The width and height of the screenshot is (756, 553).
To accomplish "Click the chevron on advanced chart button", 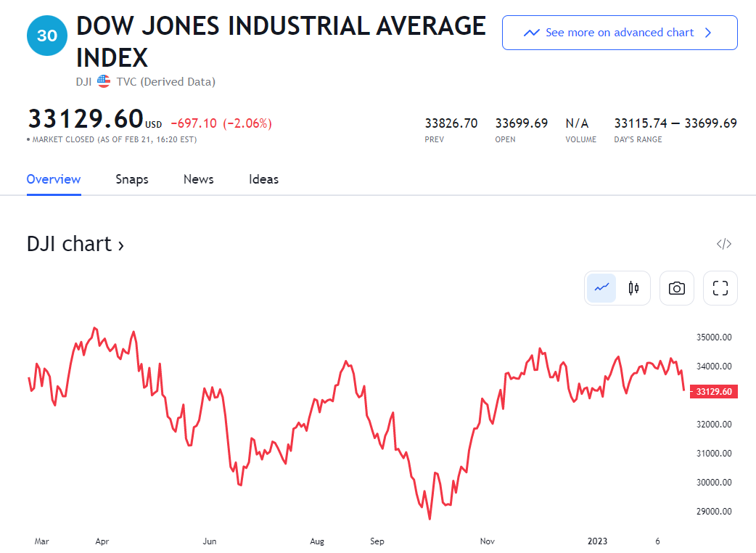I will click(708, 33).
